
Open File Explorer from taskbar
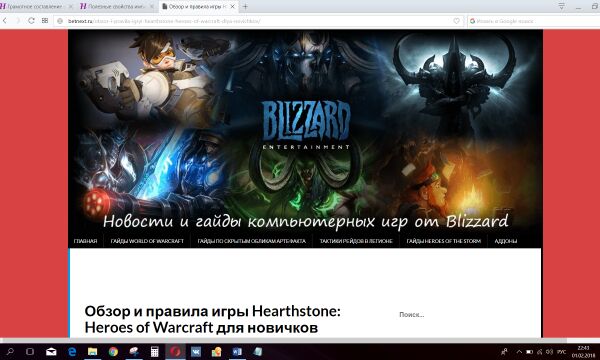tap(93, 352)
